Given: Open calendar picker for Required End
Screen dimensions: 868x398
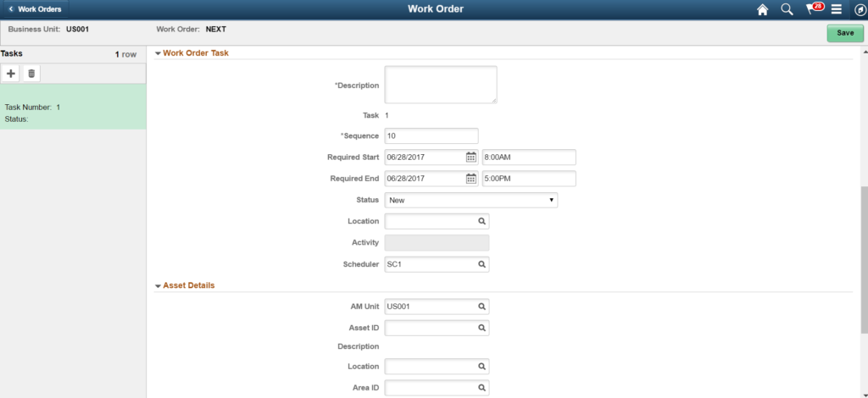Looking at the screenshot, I should point(471,179).
